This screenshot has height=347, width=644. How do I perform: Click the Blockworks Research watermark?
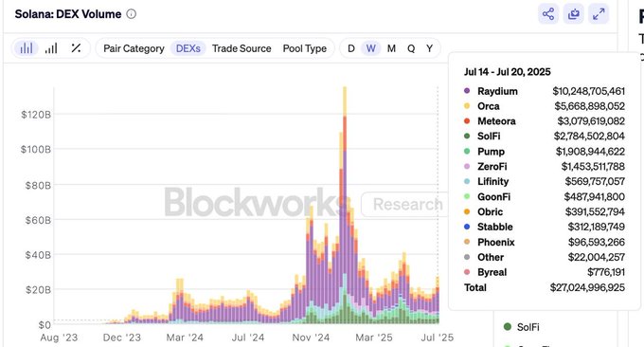(x=304, y=203)
